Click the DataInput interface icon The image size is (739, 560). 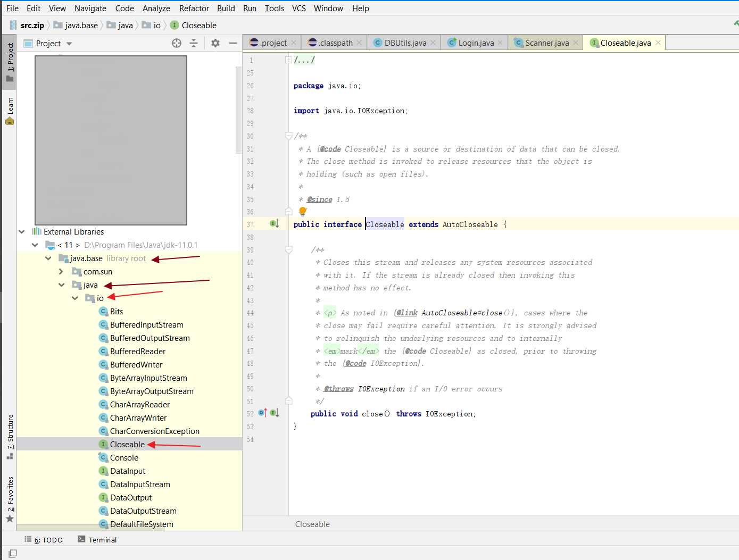104,471
